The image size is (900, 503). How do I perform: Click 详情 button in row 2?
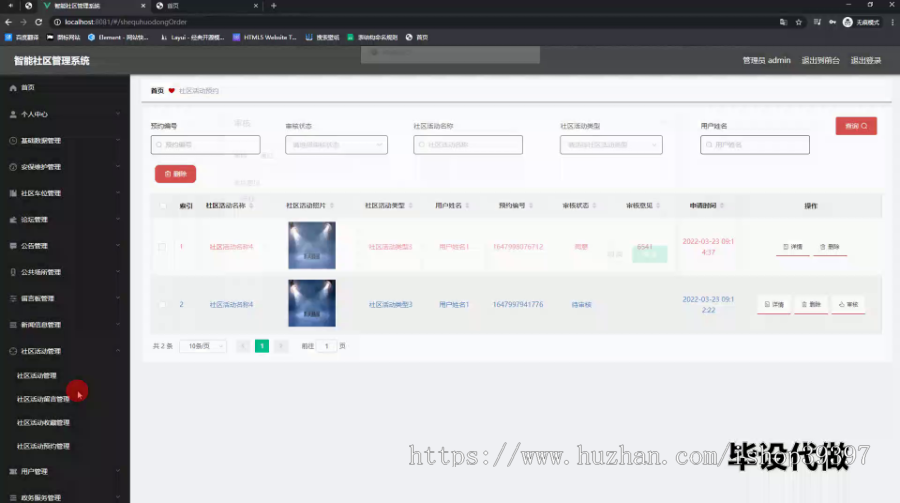coord(774,305)
